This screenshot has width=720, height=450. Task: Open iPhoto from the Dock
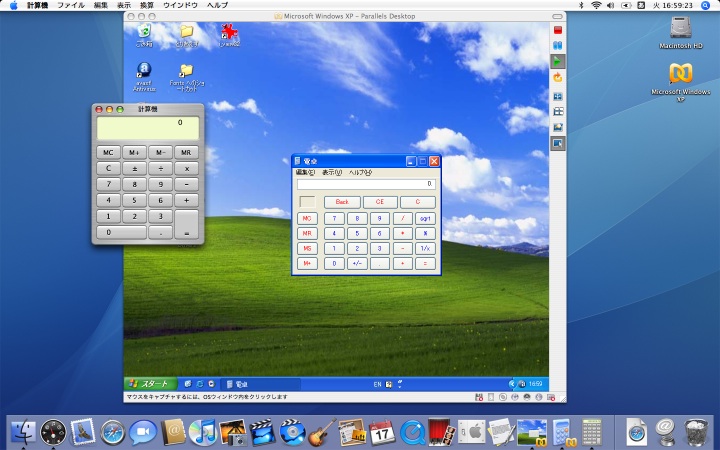coord(232,432)
